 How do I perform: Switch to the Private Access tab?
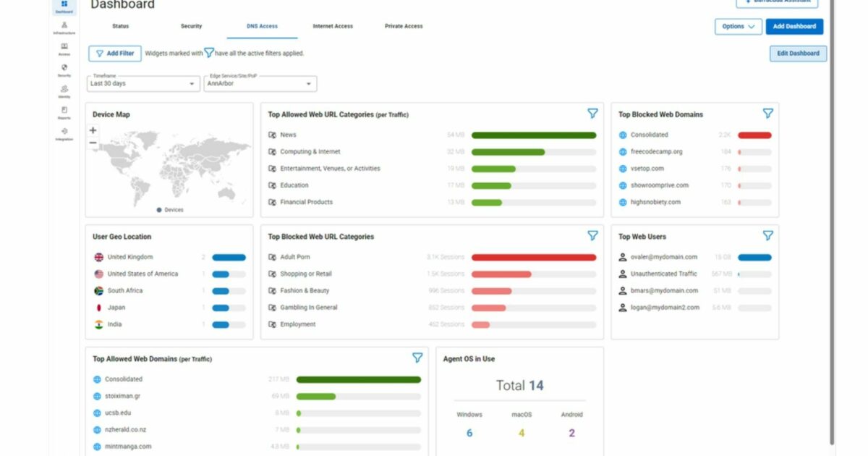point(404,26)
